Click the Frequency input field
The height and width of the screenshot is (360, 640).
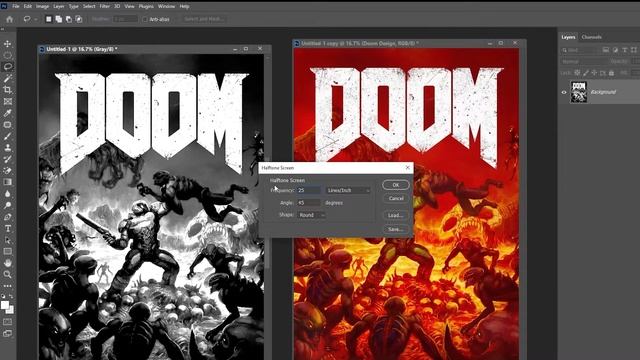[309, 190]
